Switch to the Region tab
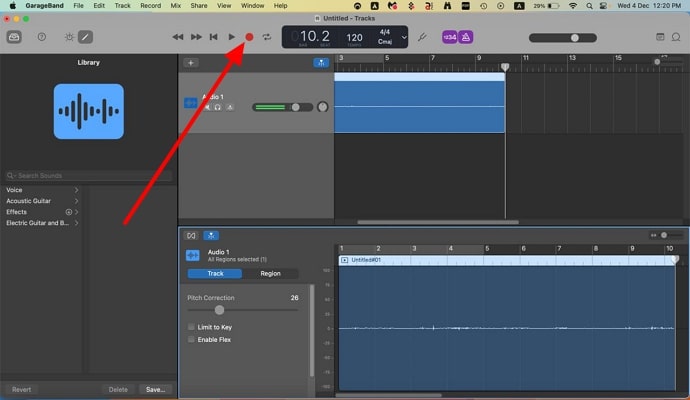The image size is (690, 400). click(270, 274)
